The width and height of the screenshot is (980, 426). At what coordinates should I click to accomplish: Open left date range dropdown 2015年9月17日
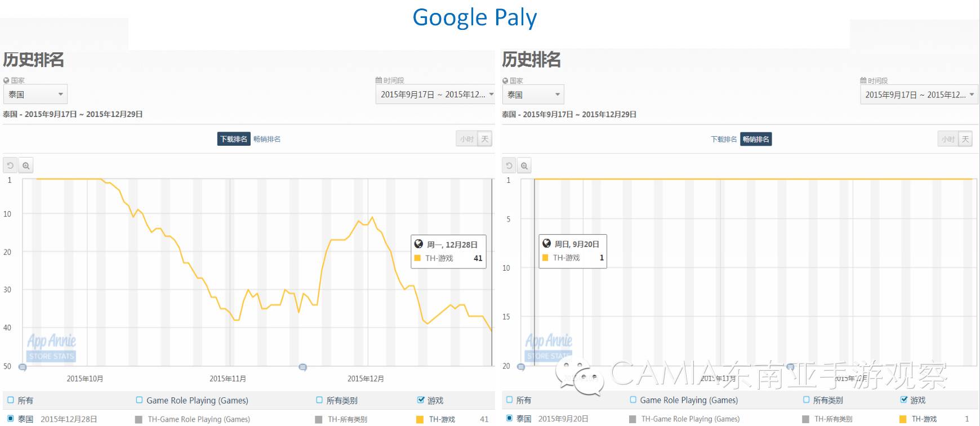435,94
